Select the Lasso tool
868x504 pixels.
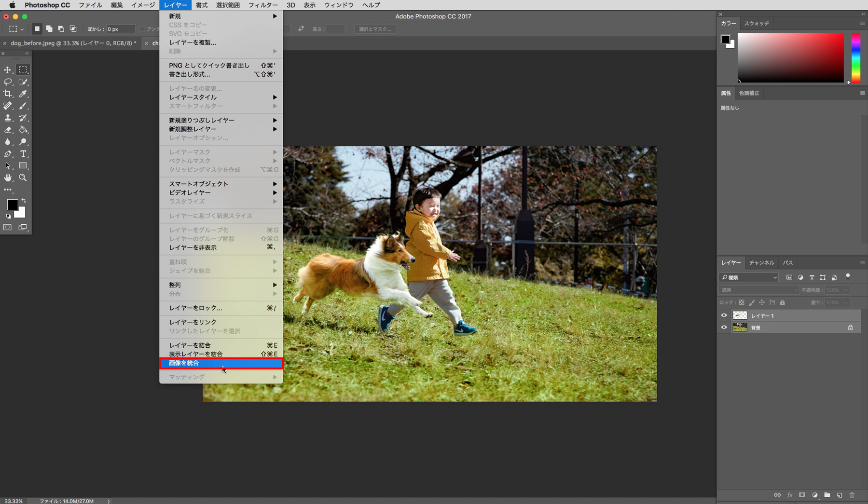click(8, 82)
